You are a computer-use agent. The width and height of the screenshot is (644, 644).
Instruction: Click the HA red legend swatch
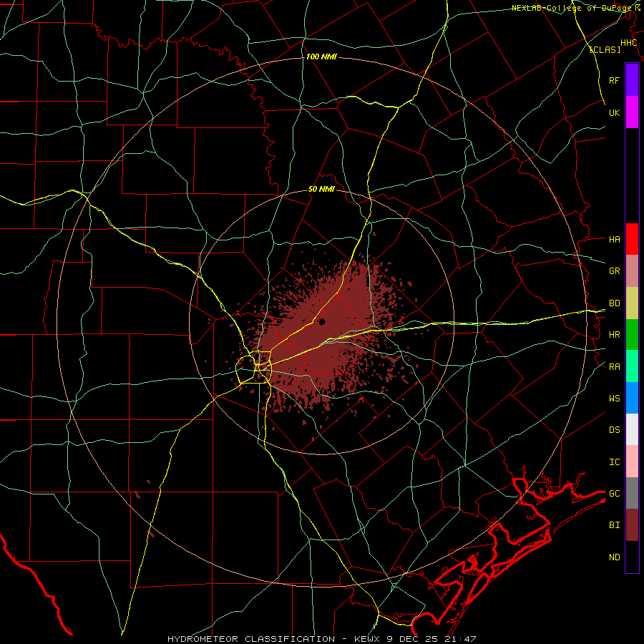[632, 239]
